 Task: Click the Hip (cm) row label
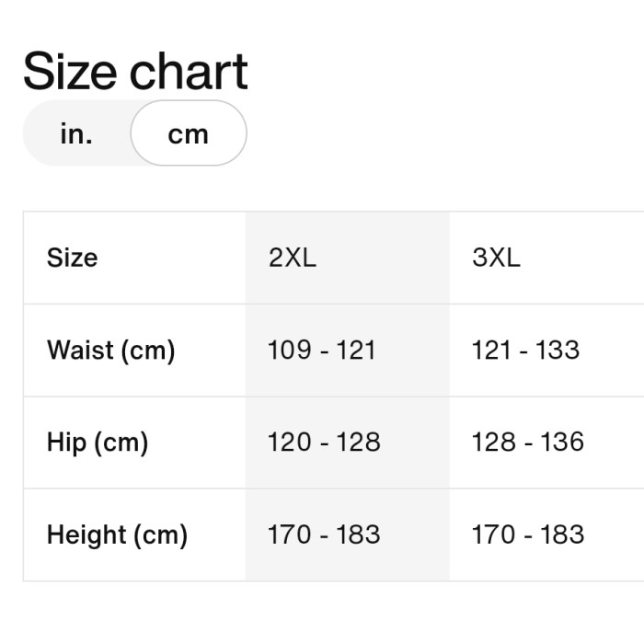pos(98,443)
